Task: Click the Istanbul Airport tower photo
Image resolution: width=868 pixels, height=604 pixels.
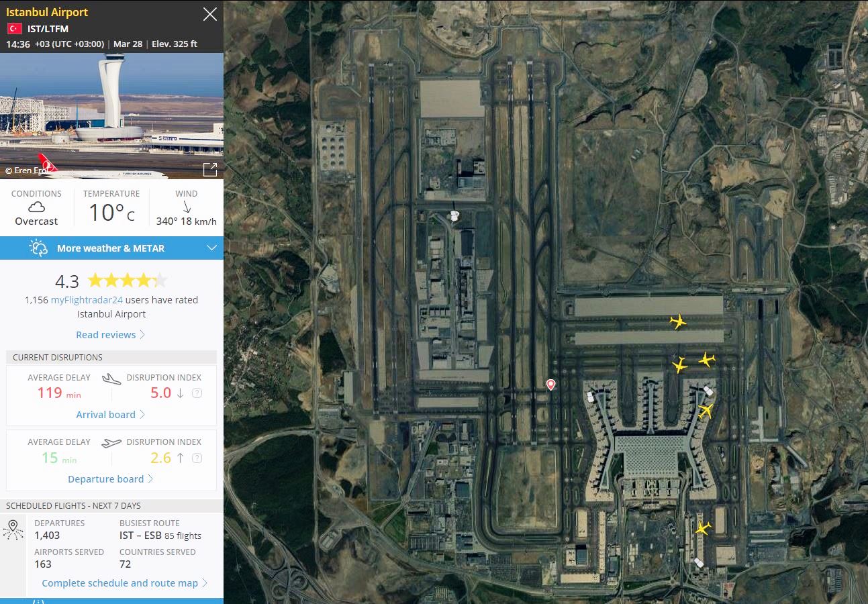Action: point(111,116)
